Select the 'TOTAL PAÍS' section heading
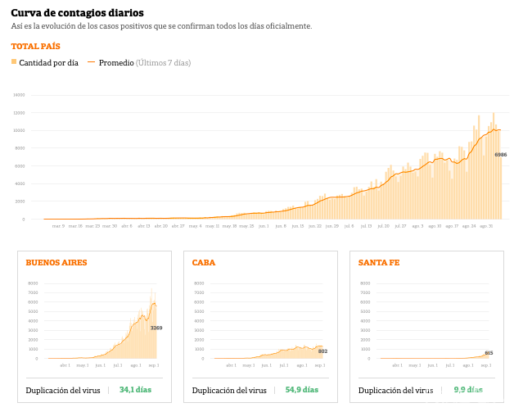532x412 pixels. (35, 47)
